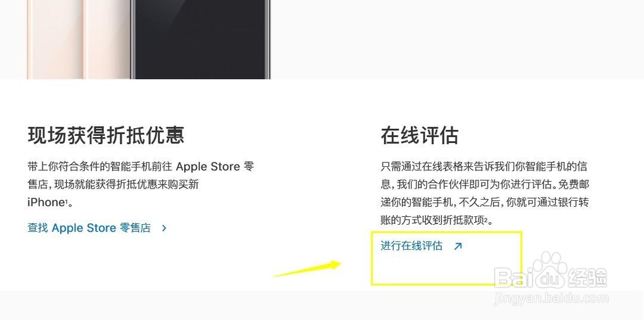
Task: Click footnote 1 after the word iPhone
Action: tap(64, 201)
